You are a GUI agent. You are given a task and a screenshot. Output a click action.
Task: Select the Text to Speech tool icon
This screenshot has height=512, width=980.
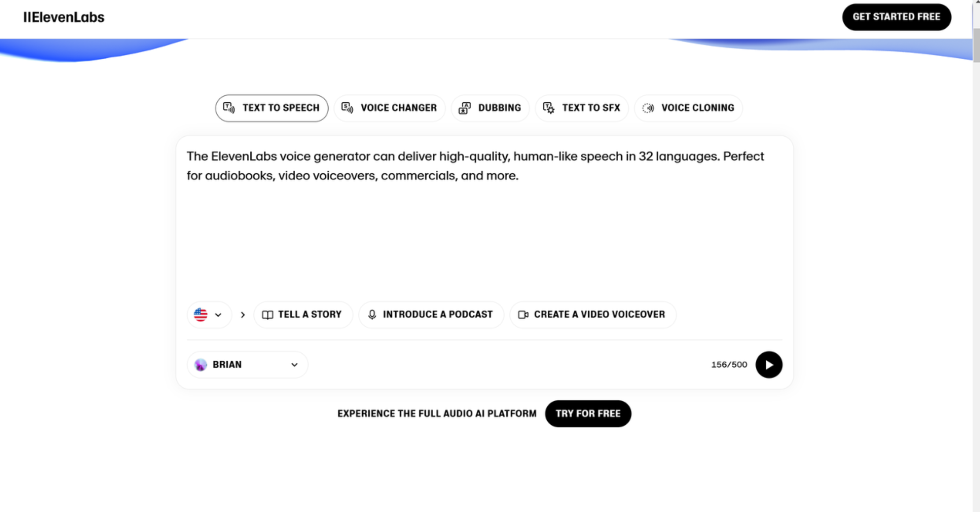pos(228,108)
